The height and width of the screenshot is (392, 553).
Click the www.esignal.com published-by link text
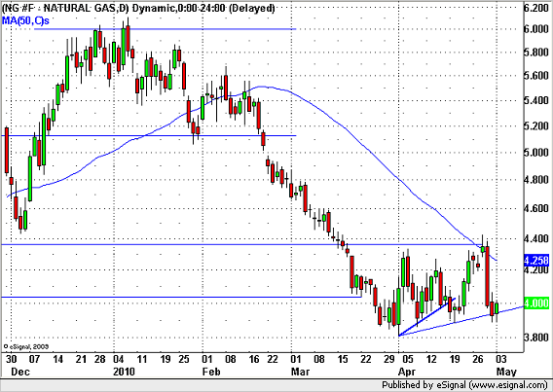click(x=509, y=384)
